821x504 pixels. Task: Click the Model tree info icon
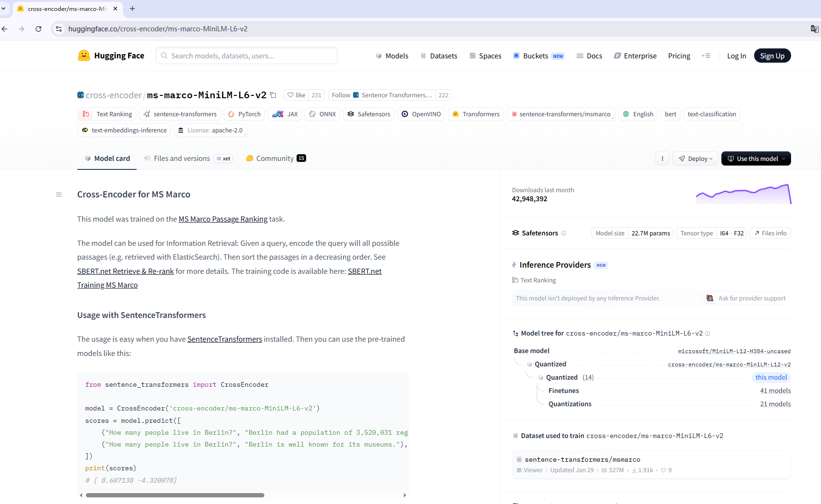708,334
